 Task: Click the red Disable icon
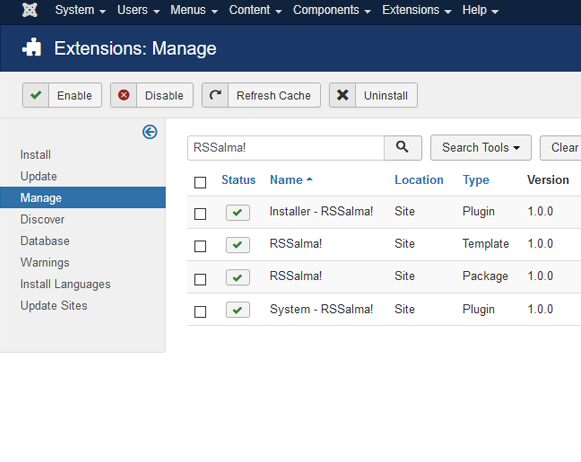pos(123,95)
